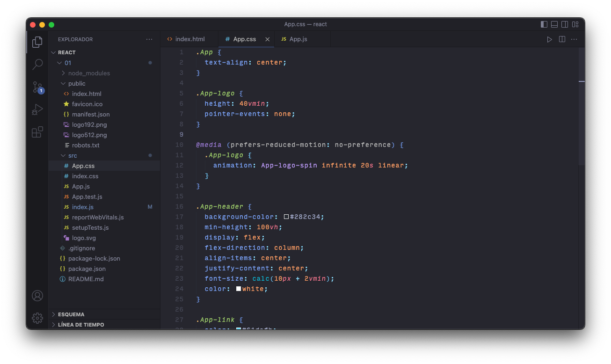Image resolution: width=611 pixels, height=364 pixels.
Task: Click the manifest.json braces icon
Action: (x=66, y=114)
